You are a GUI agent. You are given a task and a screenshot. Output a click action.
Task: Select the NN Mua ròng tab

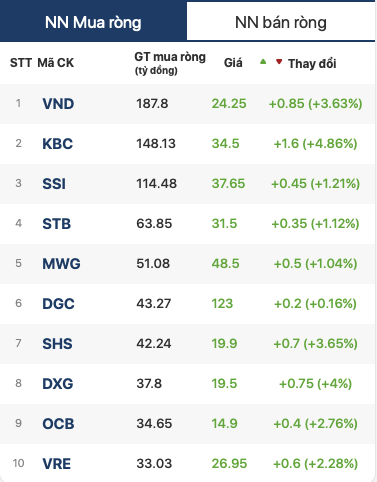pyautogui.click(x=93, y=22)
